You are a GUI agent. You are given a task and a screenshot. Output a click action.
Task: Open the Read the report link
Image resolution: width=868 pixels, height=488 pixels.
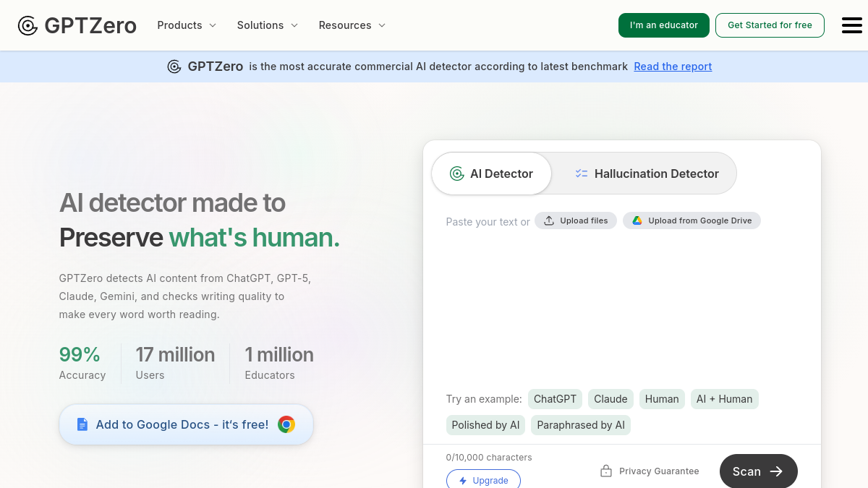[673, 67]
